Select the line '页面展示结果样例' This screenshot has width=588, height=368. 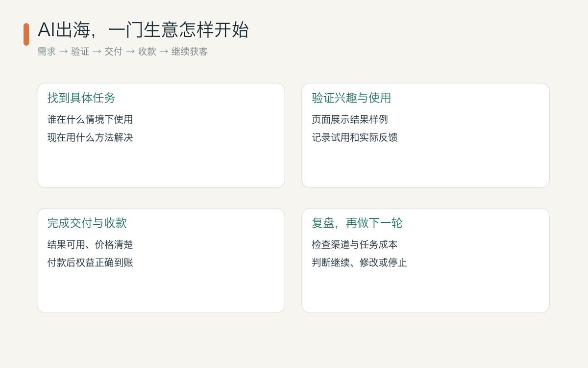click(350, 119)
